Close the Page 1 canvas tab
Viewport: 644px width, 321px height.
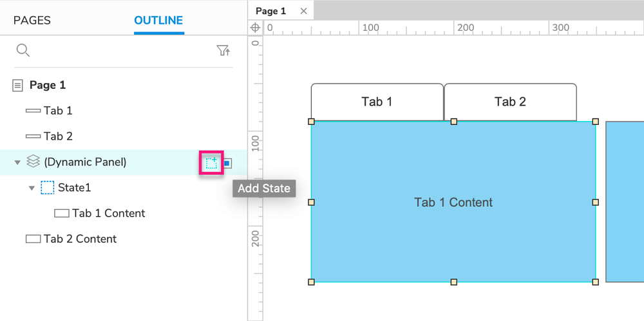[303, 11]
